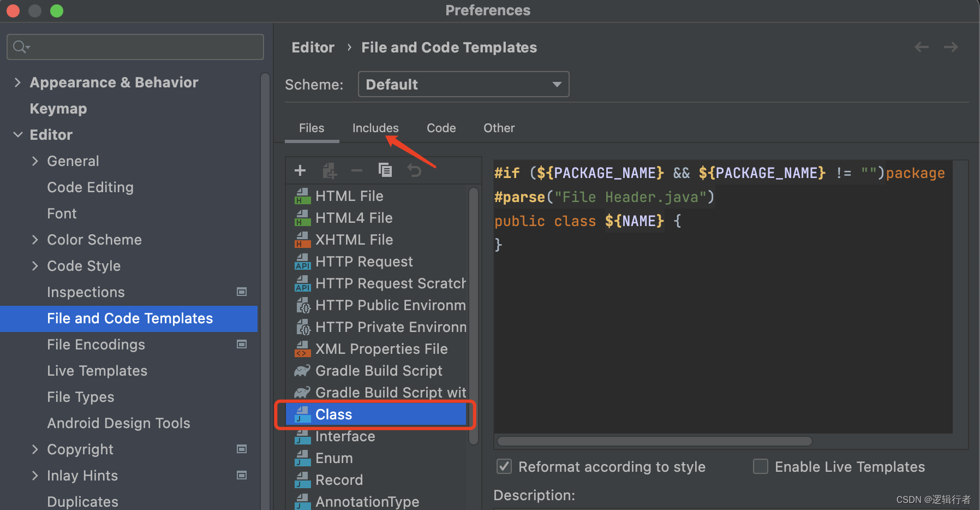
Task: Click the Record template Java icon
Action: (x=302, y=480)
